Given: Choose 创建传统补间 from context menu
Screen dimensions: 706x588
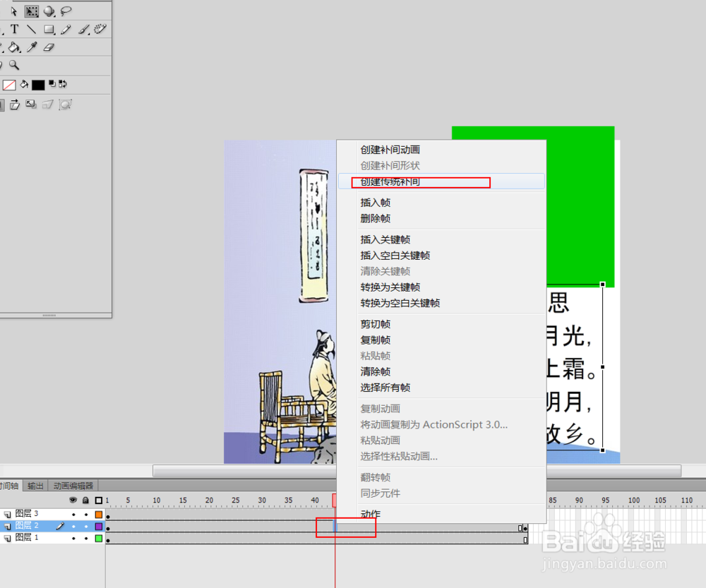Looking at the screenshot, I should tap(441, 181).
